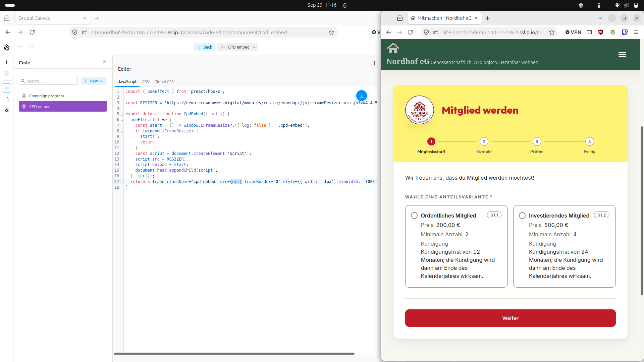Switch to the JavaScript editor tab
Viewport: 644px width, 362px height.
click(127, 82)
